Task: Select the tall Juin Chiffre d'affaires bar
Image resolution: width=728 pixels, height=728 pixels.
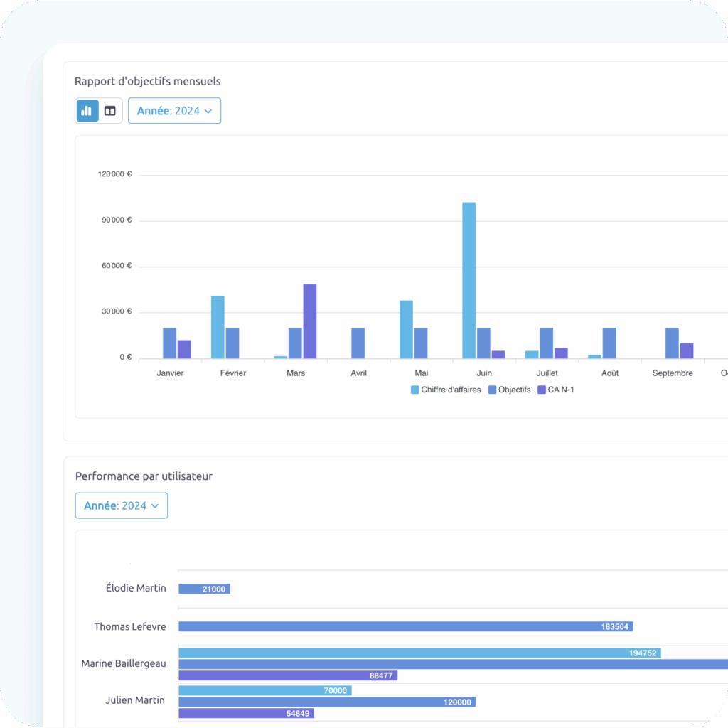Action: (469, 280)
